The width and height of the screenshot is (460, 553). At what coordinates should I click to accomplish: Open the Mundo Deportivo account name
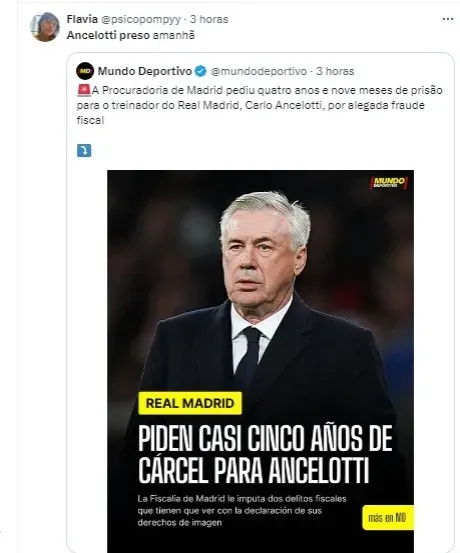pyautogui.click(x=145, y=71)
